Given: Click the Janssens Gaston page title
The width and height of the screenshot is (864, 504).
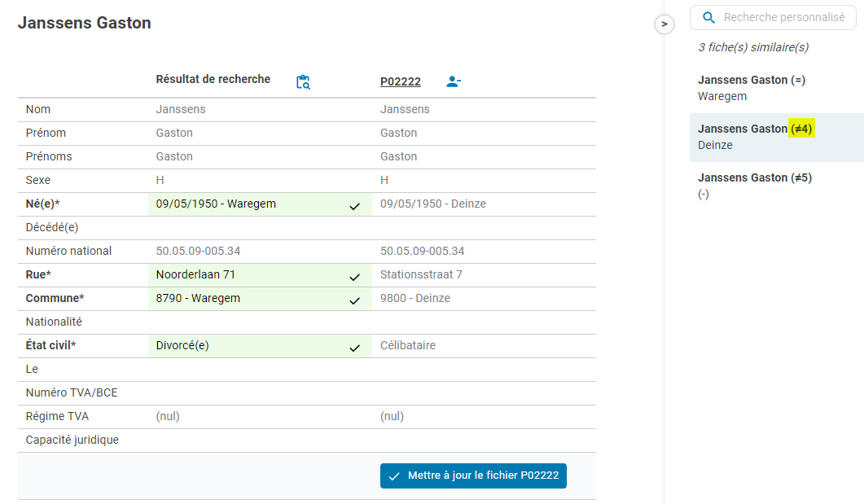Looking at the screenshot, I should coord(85,23).
